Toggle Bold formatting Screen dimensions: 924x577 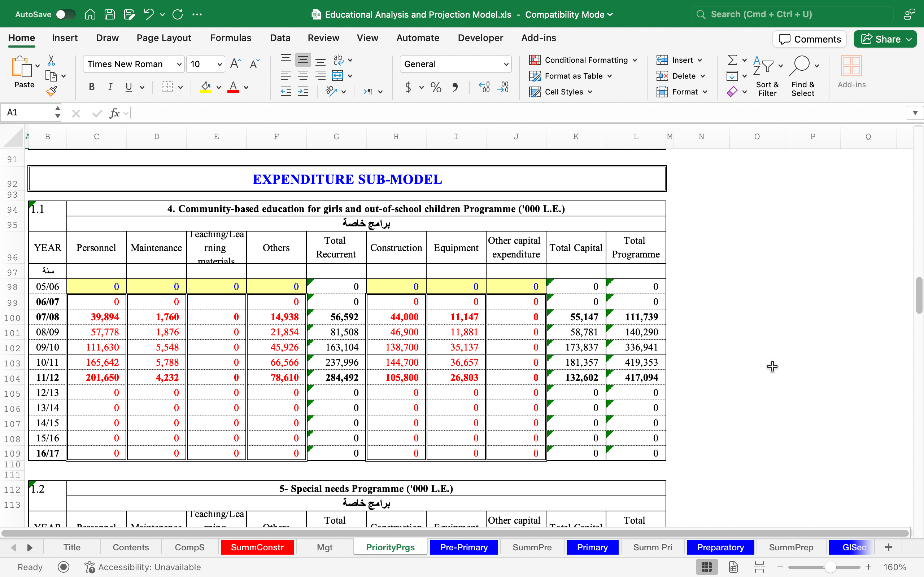[92, 87]
